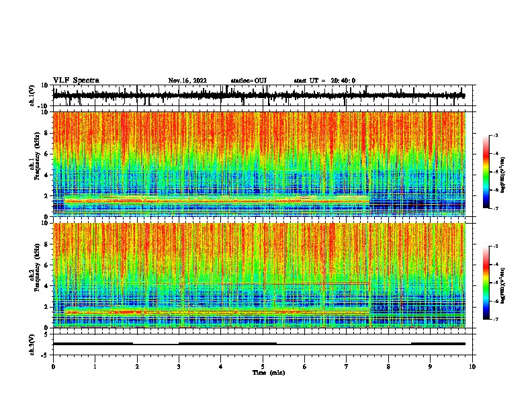532x411 pixels.
Task: Click the "station=OUJ" header label
Action: [x=249, y=81]
